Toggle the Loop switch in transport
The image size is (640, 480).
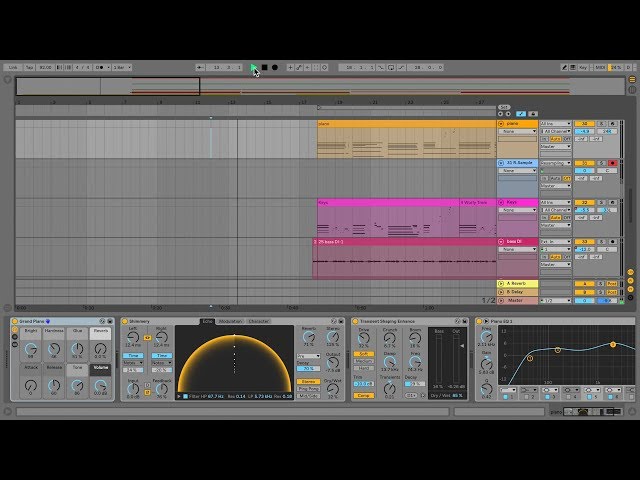tap(391, 67)
